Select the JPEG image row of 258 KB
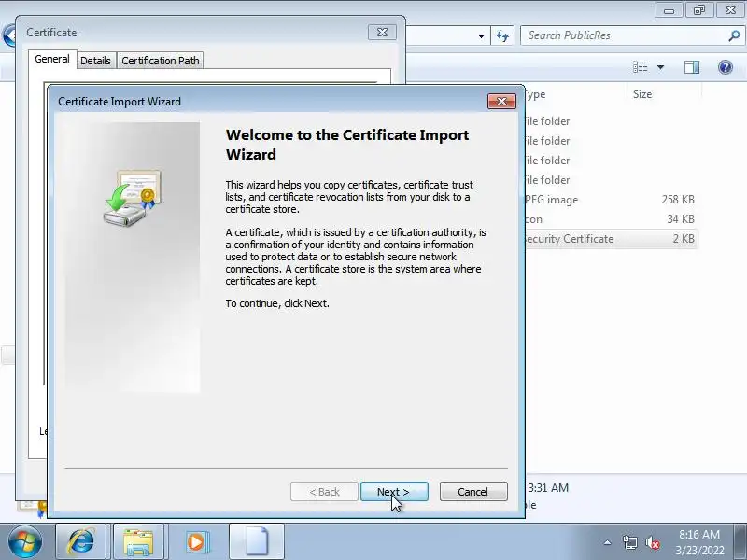This screenshot has width=747, height=560. (611, 200)
